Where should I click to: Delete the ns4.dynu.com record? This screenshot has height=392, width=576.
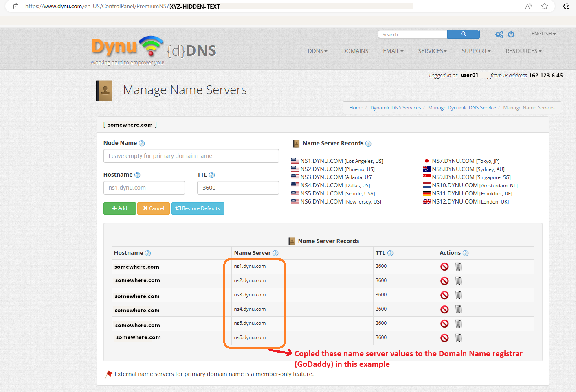[x=459, y=309]
